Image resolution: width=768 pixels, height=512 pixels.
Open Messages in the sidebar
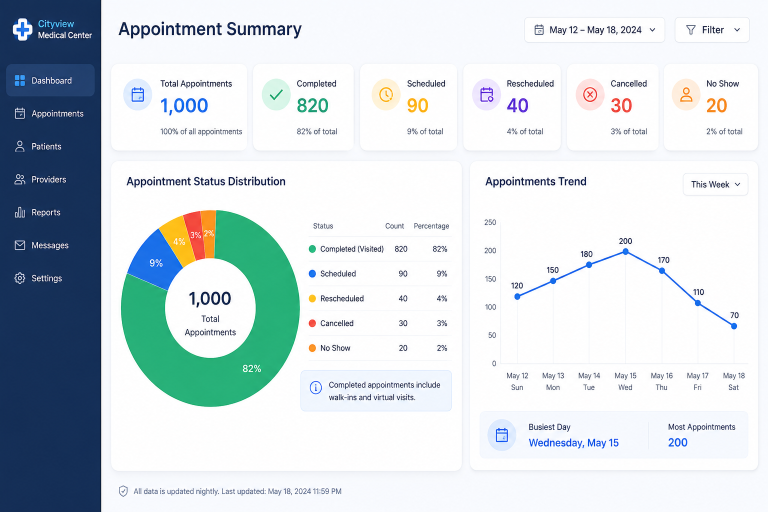(x=50, y=245)
